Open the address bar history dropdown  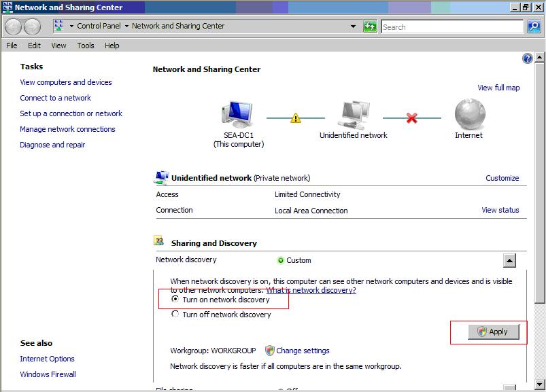coord(353,26)
